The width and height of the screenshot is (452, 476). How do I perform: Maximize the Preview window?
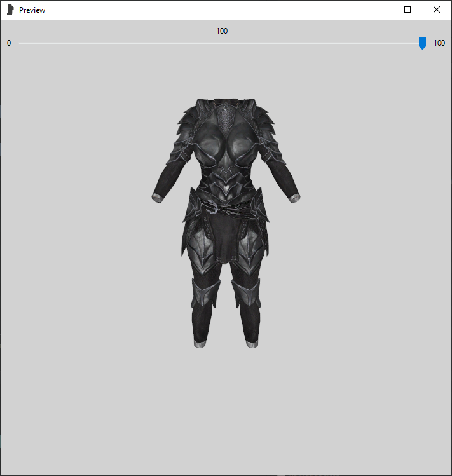tap(407, 10)
